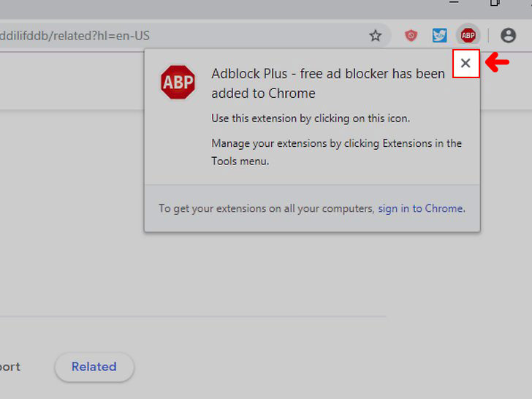Select the partially visible Support tab

pyautogui.click(x=9, y=367)
